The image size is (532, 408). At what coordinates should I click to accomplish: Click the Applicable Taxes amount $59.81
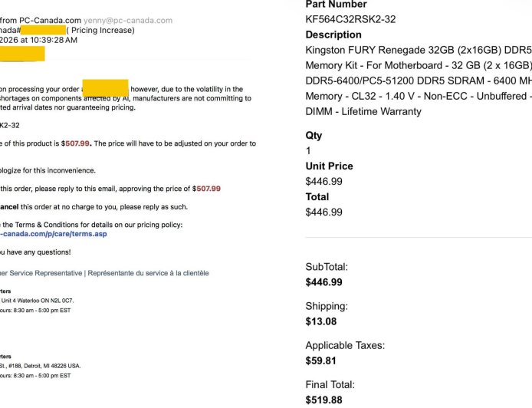(320, 360)
